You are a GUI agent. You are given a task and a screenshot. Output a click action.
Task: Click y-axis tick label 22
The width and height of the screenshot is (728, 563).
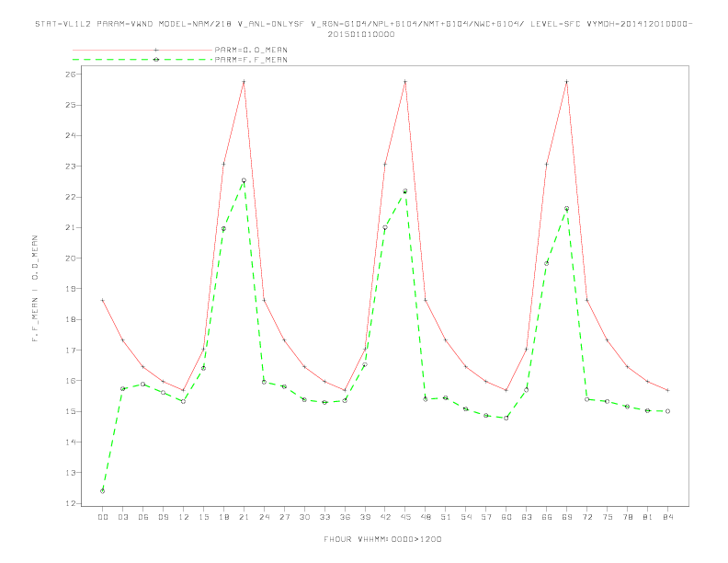point(71,197)
